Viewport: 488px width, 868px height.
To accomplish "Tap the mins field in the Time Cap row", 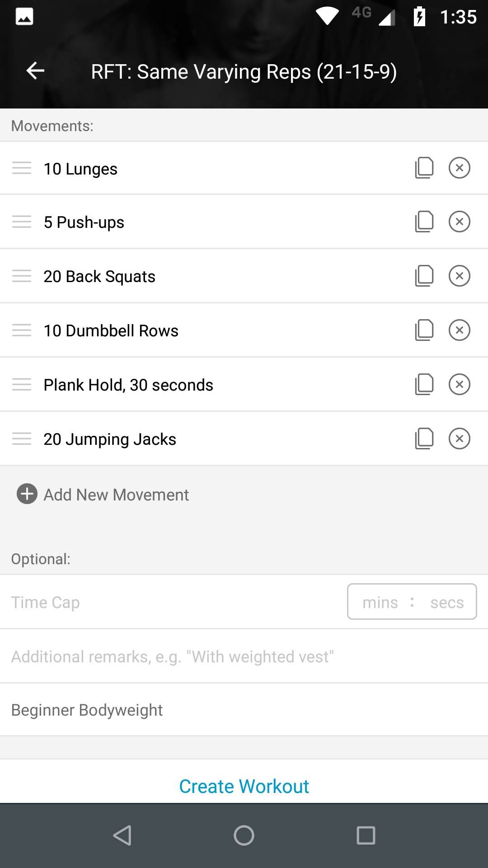I will coord(381,602).
